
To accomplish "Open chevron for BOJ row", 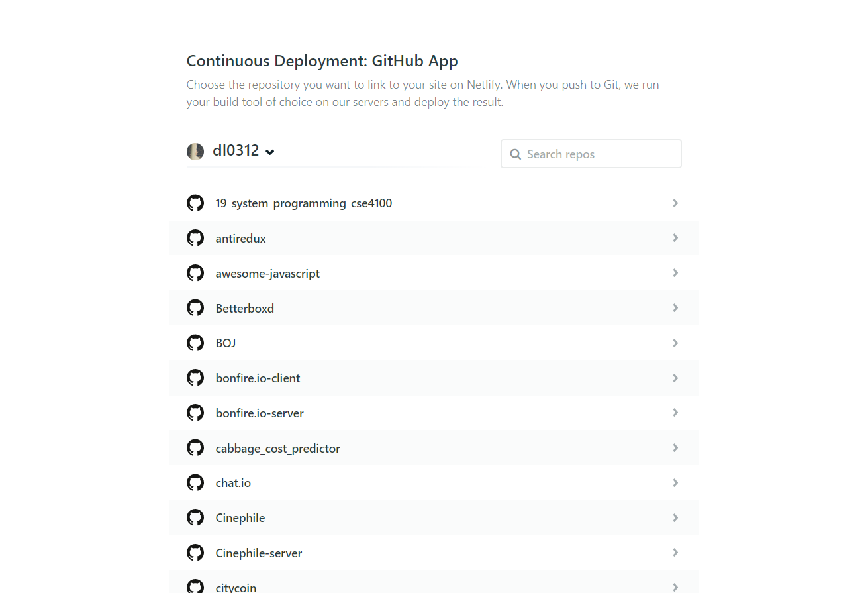I will pos(675,343).
